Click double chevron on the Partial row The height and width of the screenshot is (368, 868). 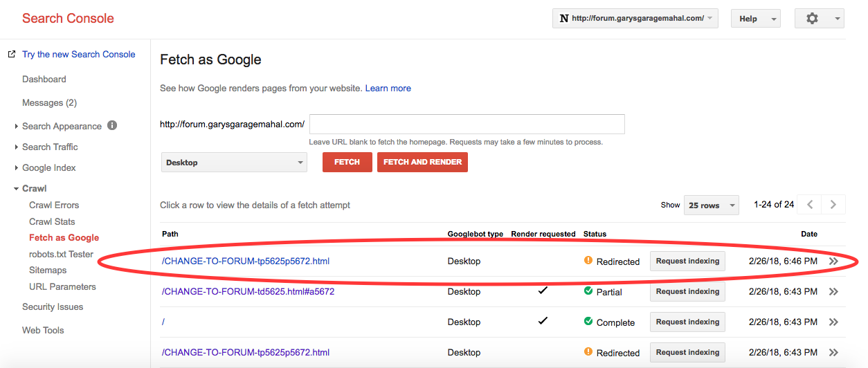click(x=833, y=292)
